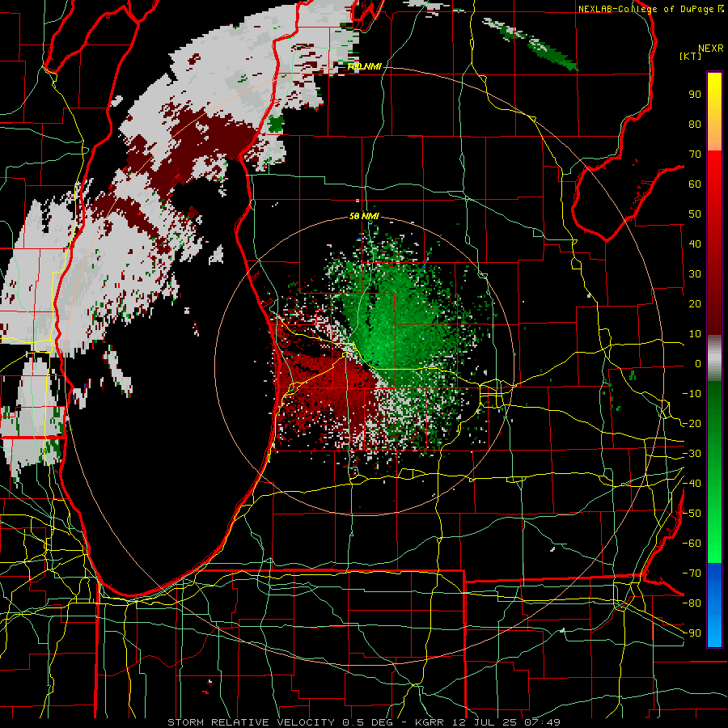Click the -30 scale value
728x728 pixels.
[x=692, y=454]
